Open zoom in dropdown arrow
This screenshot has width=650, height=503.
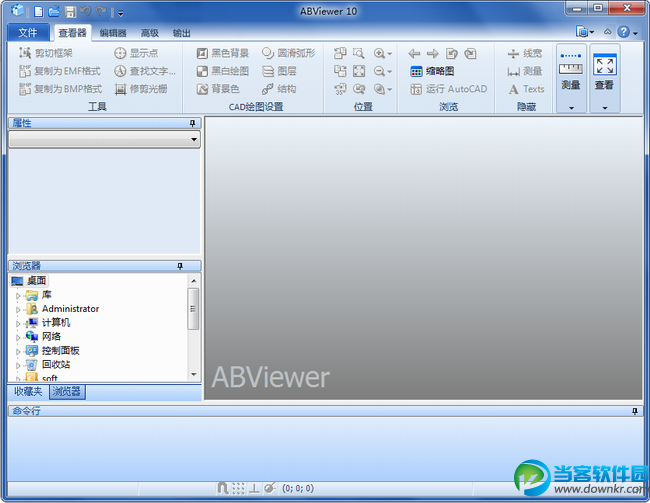(389, 54)
